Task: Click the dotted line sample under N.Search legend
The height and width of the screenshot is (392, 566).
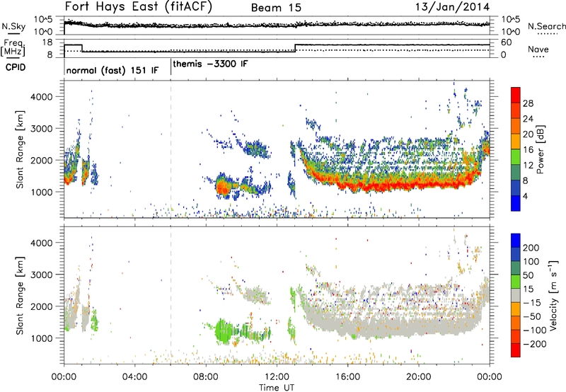Action: click(548, 34)
